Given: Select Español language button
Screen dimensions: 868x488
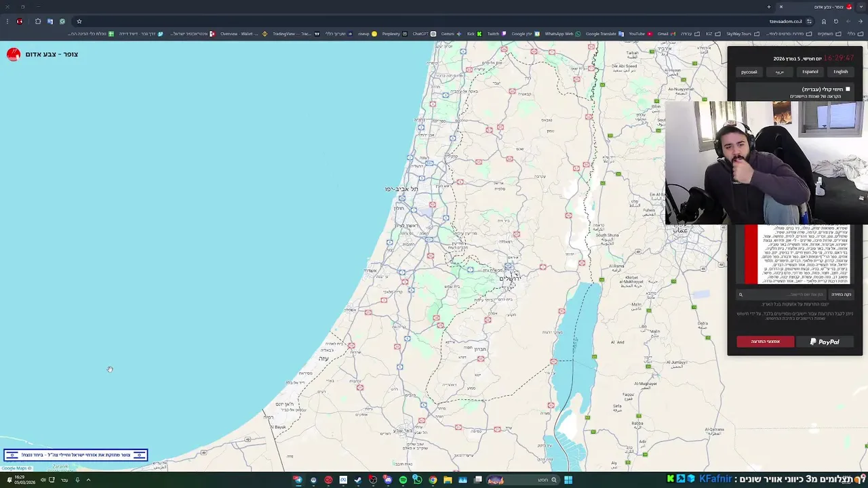Looking at the screenshot, I should click(810, 72).
